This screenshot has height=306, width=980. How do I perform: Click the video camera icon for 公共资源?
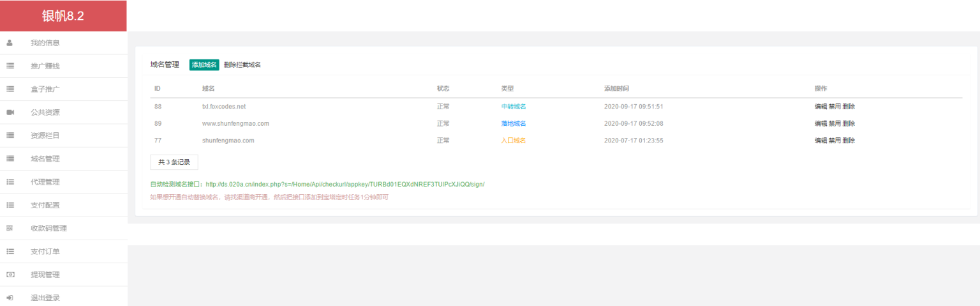pyautogui.click(x=10, y=112)
